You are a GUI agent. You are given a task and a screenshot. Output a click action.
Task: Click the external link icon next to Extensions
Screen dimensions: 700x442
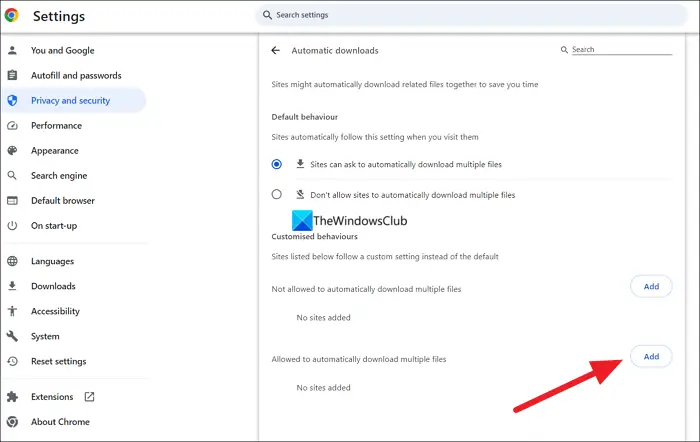coord(89,396)
